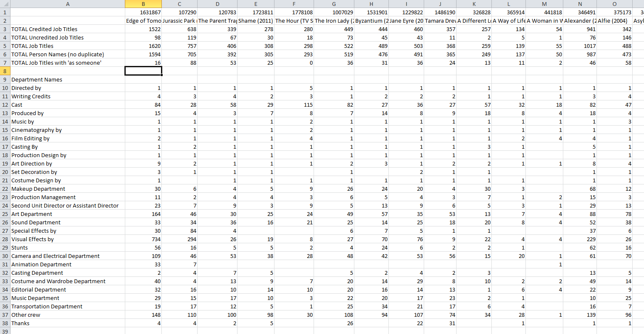Select column O header

[614, 4]
